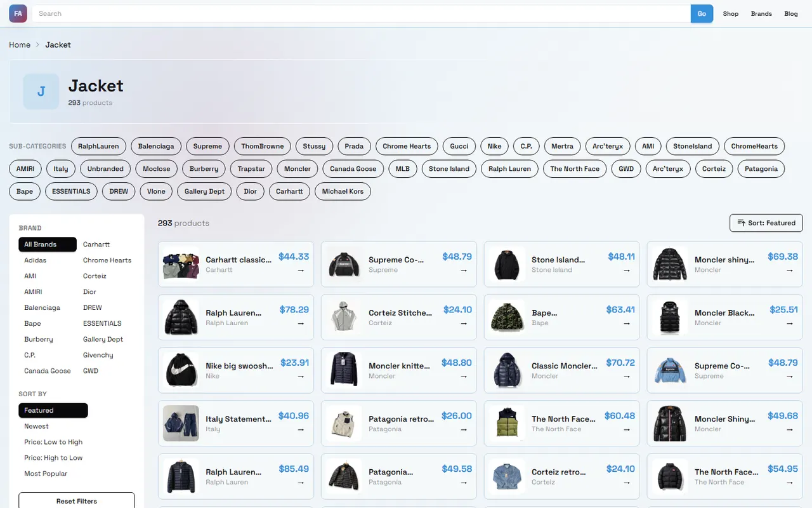This screenshot has height=508, width=812.
Task: Sort by Price: High to Low
Action: (x=53, y=458)
